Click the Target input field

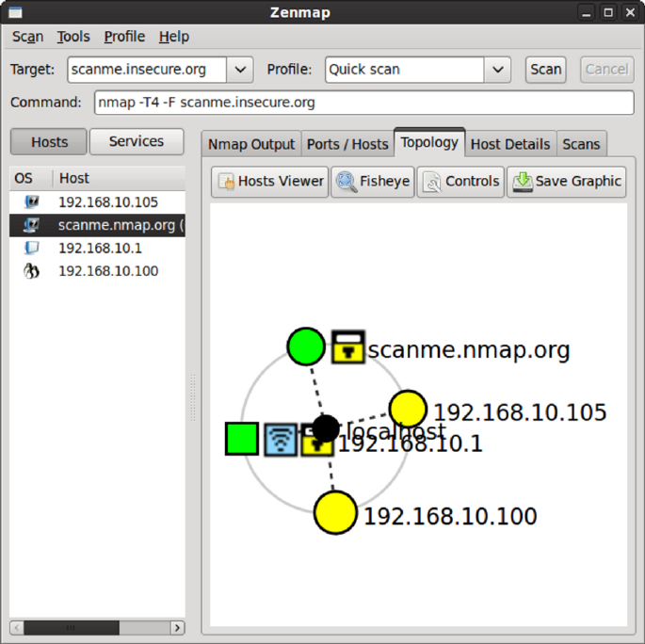(x=147, y=70)
